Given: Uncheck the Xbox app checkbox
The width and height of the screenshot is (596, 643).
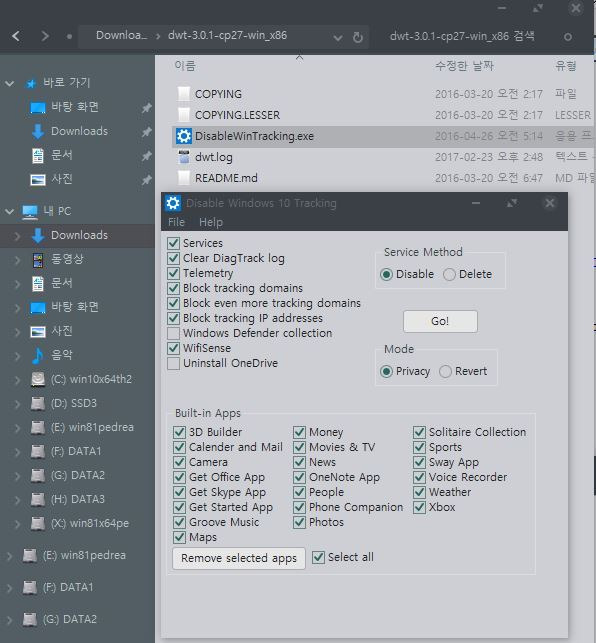Looking at the screenshot, I should (419, 507).
